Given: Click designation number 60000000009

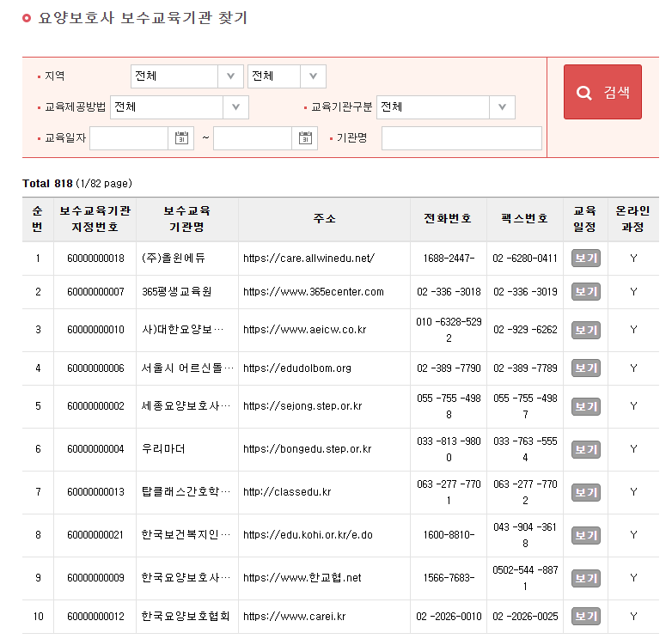Looking at the screenshot, I should click(x=95, y=578).
